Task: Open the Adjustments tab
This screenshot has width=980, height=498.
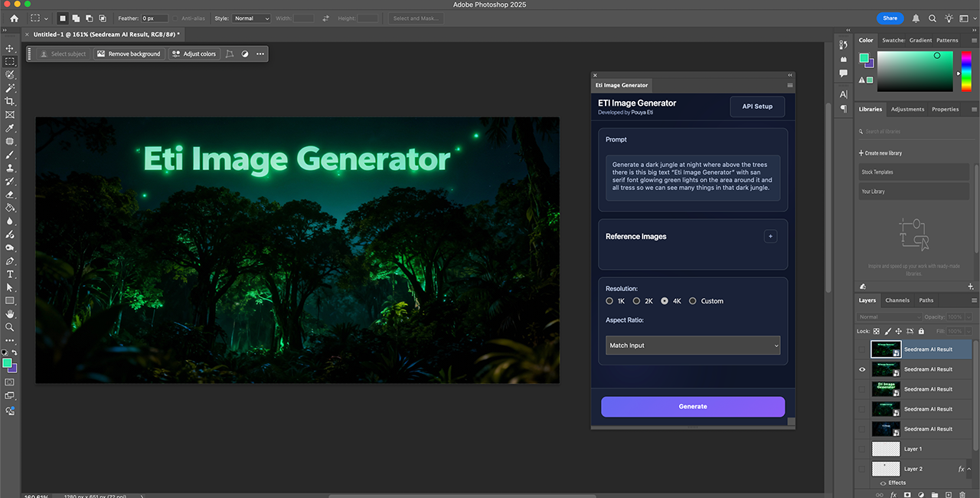Action: [x=907, y=110]
